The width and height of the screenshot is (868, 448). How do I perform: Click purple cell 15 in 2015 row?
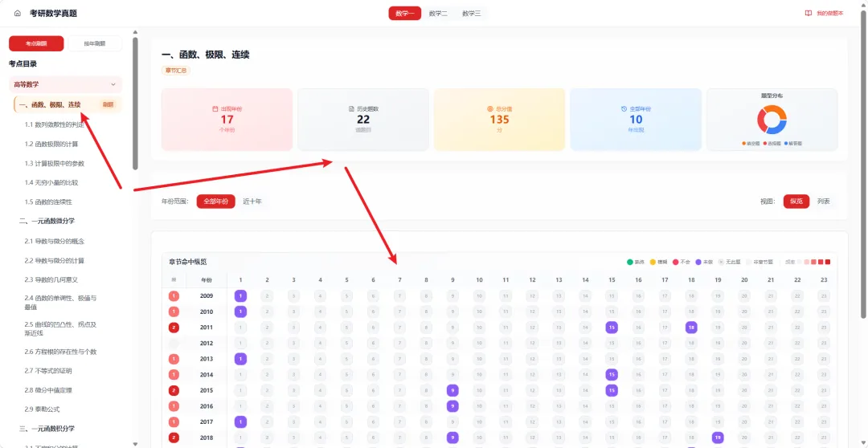(612, 390)
